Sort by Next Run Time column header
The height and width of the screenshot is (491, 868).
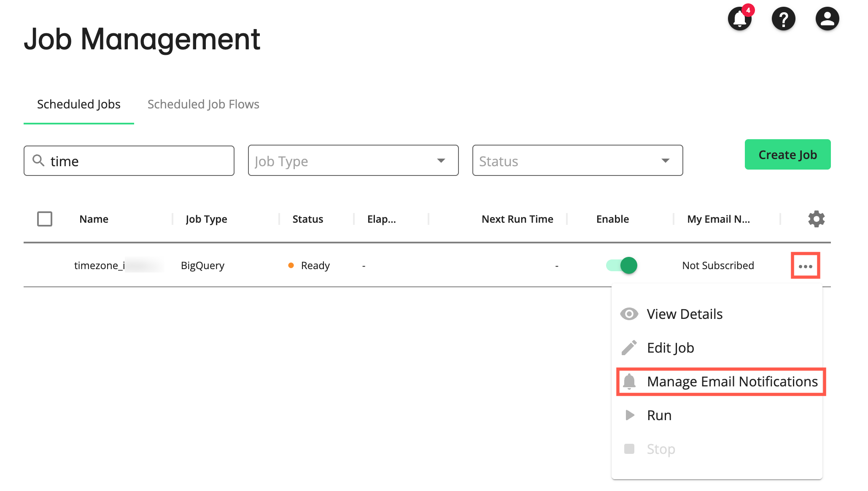point(517,219)
